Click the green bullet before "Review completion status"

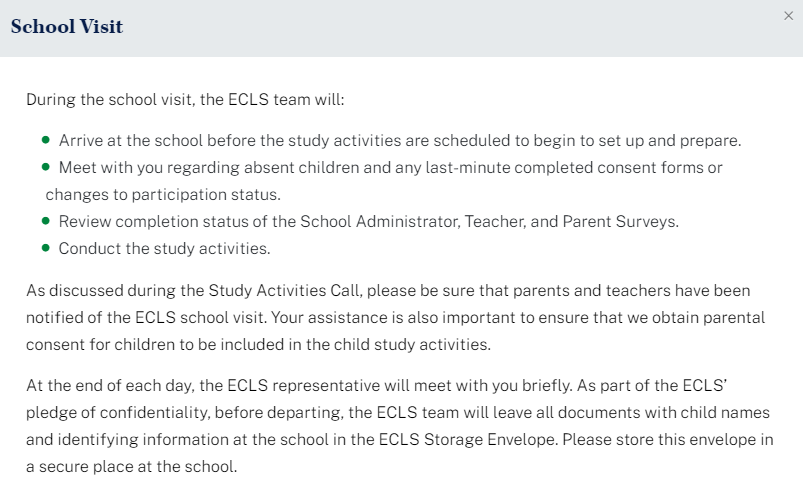pos(46,221)
